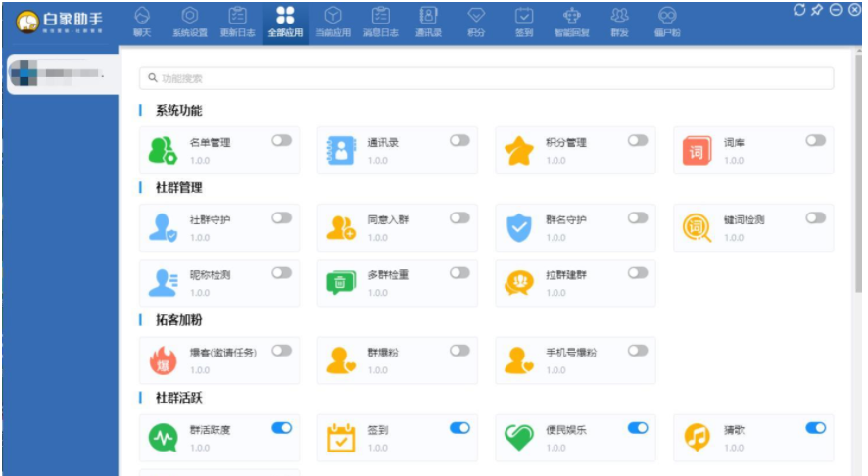Click the 群发 toolbar icon
868x476 pixels.
tap(619, 21)
